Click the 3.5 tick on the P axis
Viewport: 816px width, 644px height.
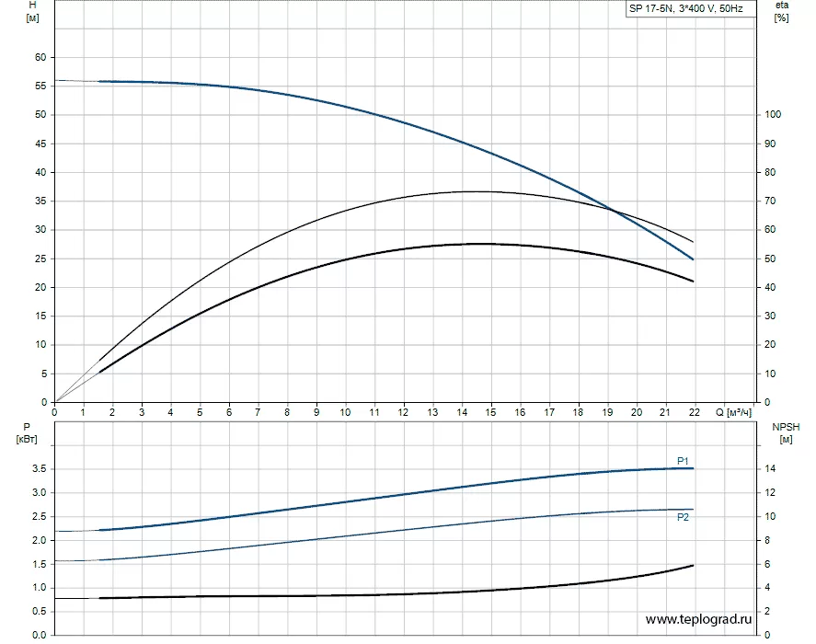pyautogui.click(x=38, y=469)
